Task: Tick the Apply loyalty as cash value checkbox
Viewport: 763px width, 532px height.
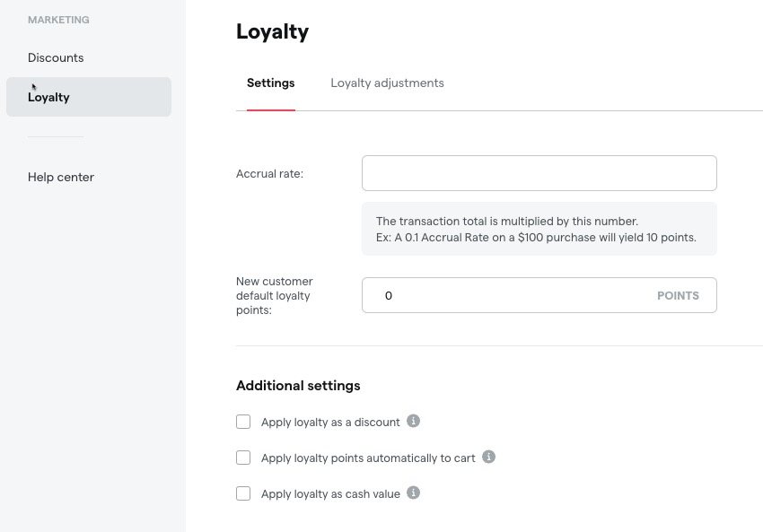Action: pyautogui.click(x=243, y=493)
